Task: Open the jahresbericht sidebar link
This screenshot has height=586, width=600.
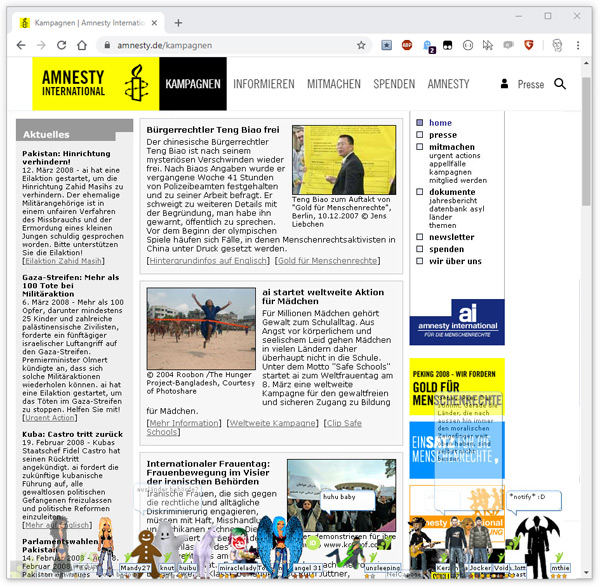Action: [453, 201]
